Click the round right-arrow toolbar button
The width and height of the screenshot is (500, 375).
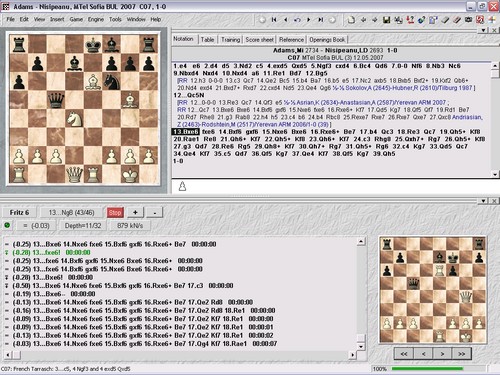coord(332,20)
